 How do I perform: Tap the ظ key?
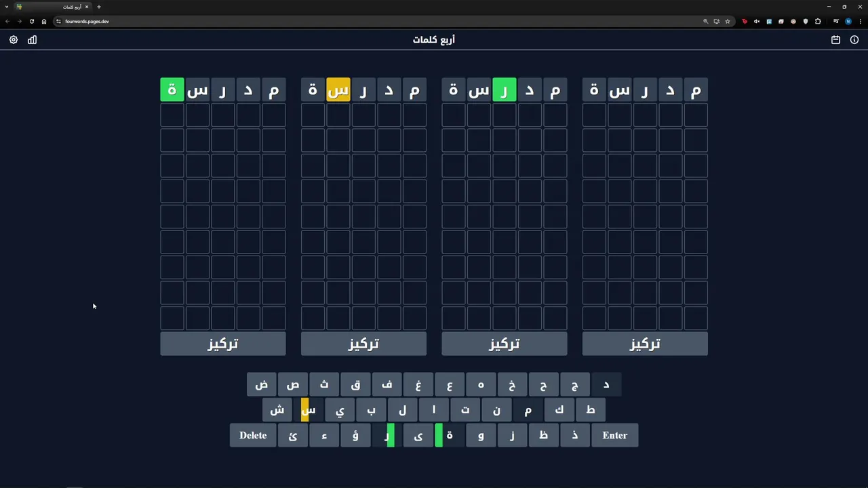(544, 435)
